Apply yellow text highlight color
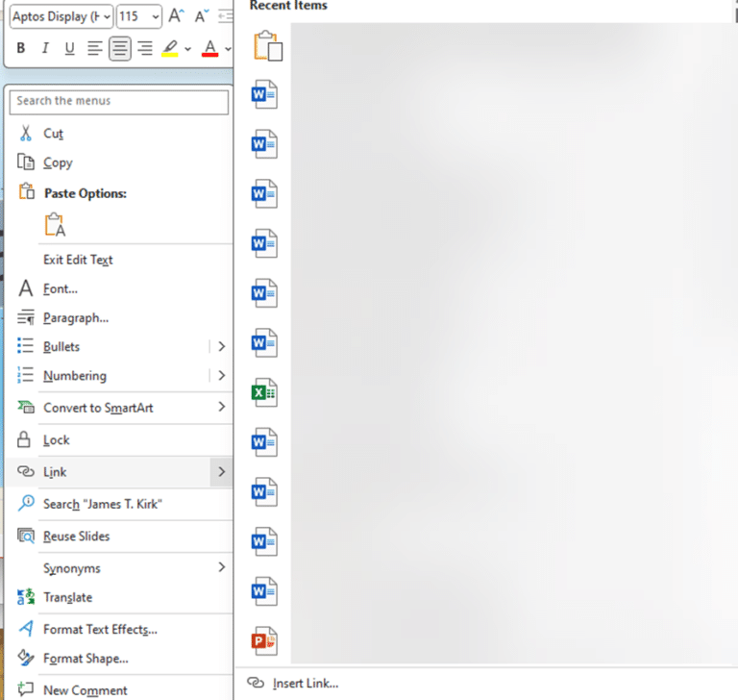The width and height of the screenshot is (738, 700). (170, 48)
